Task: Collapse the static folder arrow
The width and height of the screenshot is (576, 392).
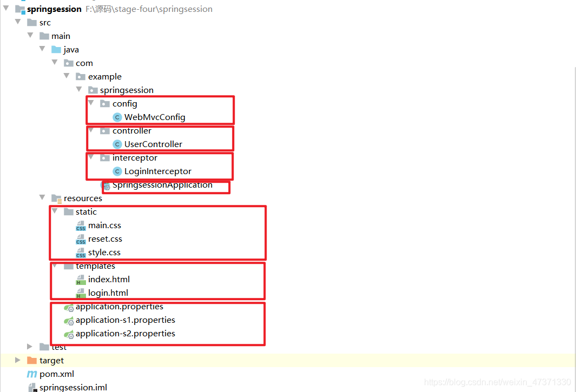Action: click(x=55, y=211)
